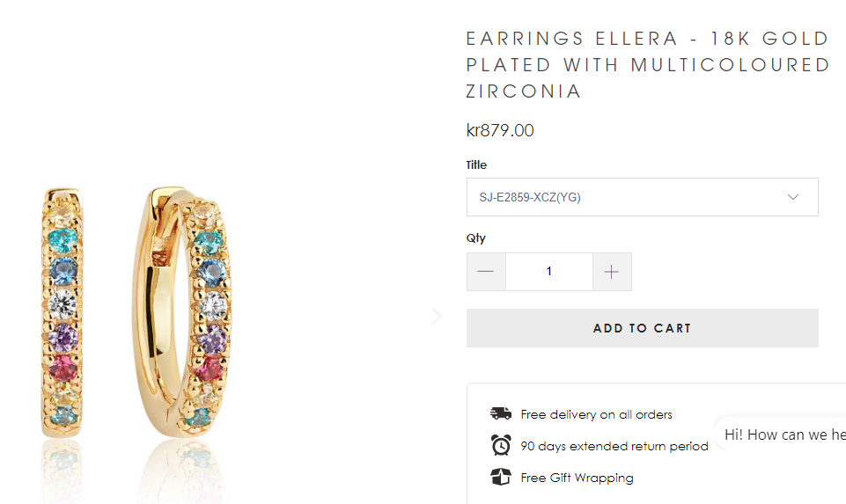Click the 'Title' field label

coord(476,164)
